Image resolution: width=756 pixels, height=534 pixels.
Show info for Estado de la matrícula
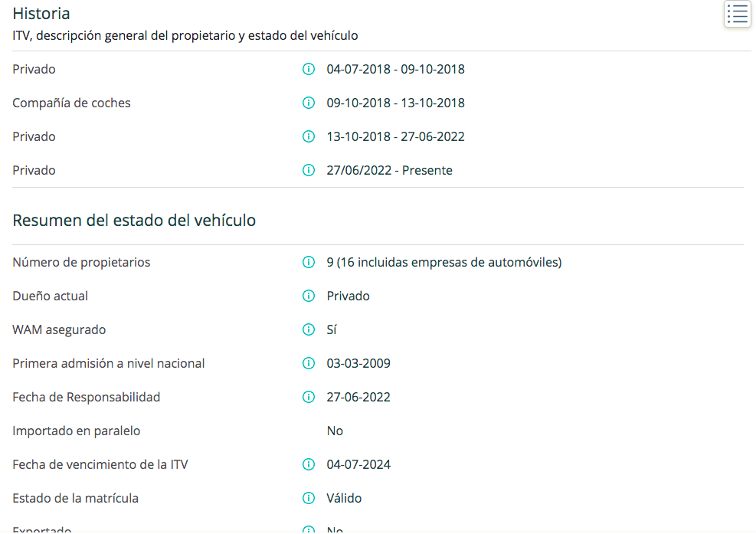[x=309, y=498]
